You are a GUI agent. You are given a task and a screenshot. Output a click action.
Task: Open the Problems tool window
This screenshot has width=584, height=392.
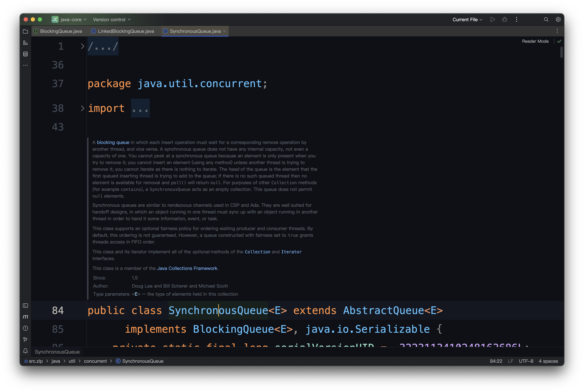[x=25, y=328]
